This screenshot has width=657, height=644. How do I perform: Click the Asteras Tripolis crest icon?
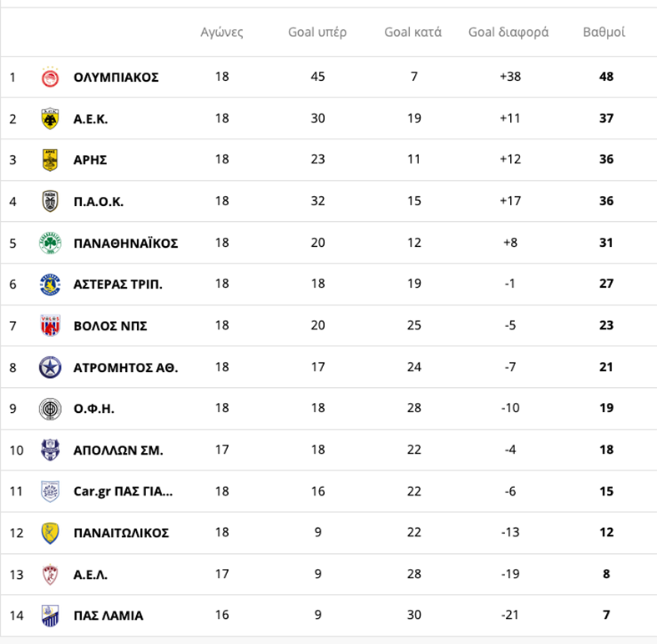[51, 284]
